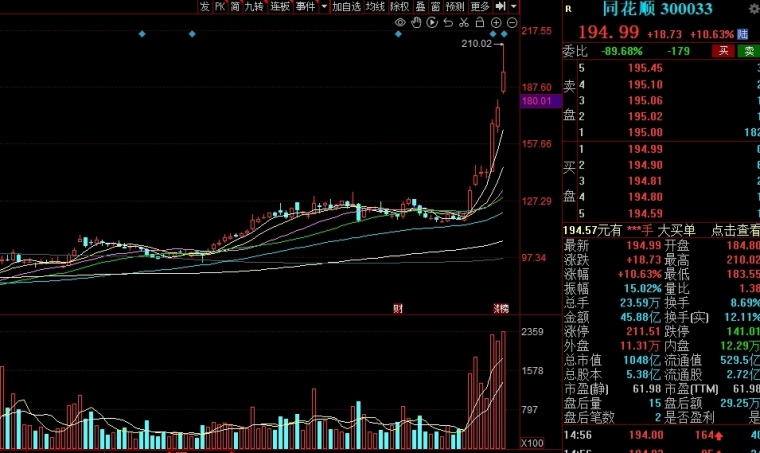Expand the dropdown arrow after 更多

[x=514, y=6]
